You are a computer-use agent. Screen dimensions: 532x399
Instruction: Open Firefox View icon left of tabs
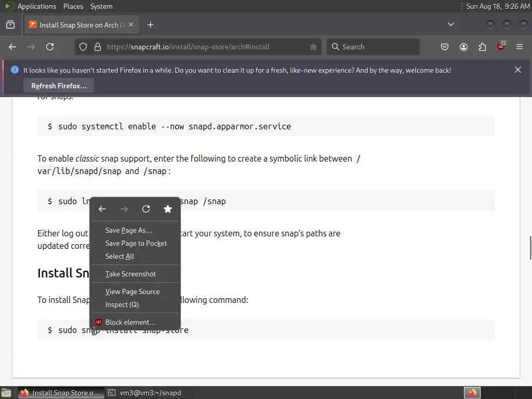click(x=10, y=25)
